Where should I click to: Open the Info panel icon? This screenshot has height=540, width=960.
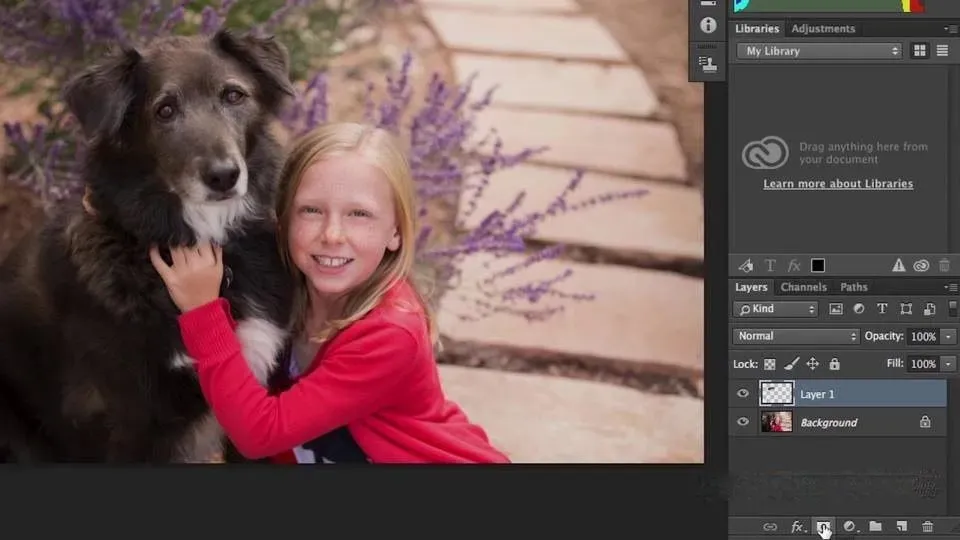pos(708,25)
